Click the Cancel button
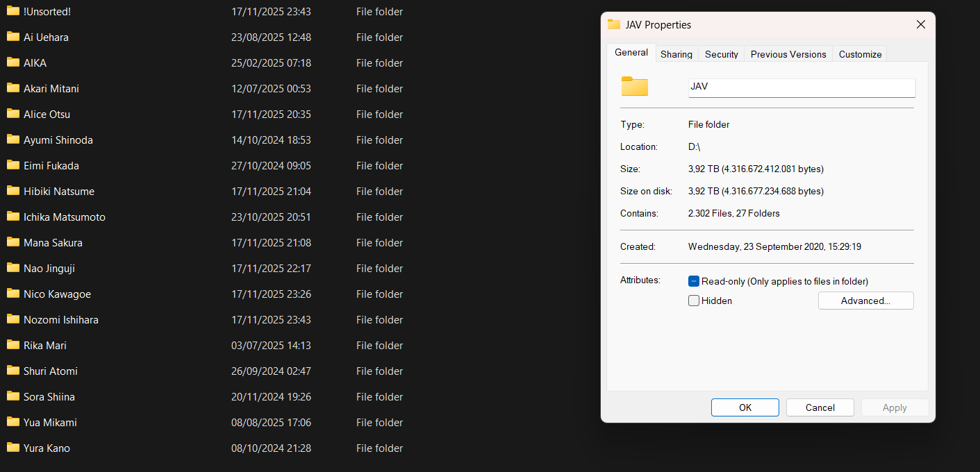The width and height of the screenshot is (980, 472). [x=820, y=407]
